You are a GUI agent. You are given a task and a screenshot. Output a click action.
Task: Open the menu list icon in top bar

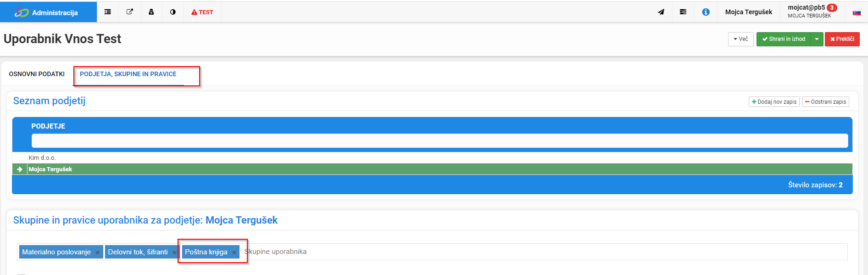point(107,12)
